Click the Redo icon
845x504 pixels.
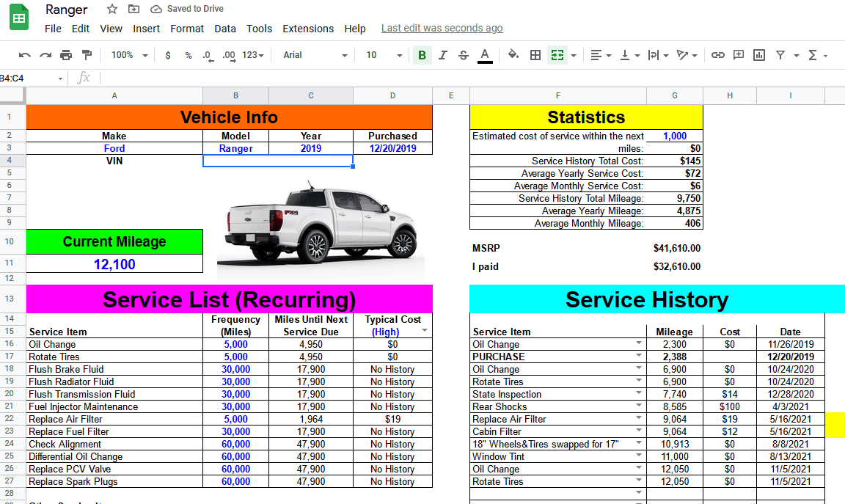(x=45, y=55)
